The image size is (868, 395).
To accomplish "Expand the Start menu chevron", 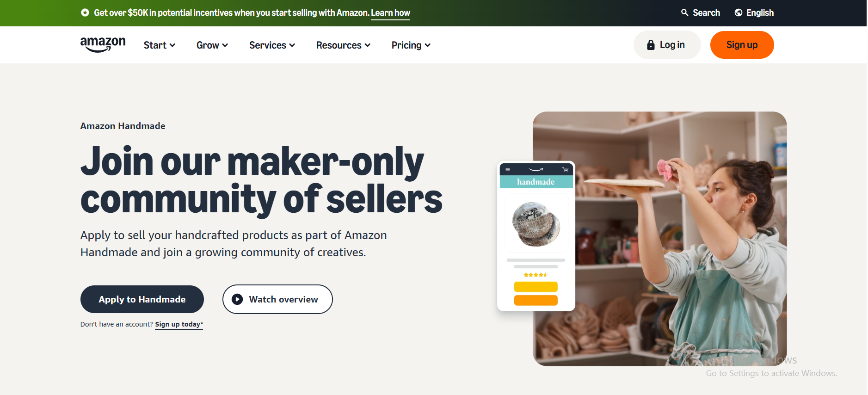I will coord(172,45).
